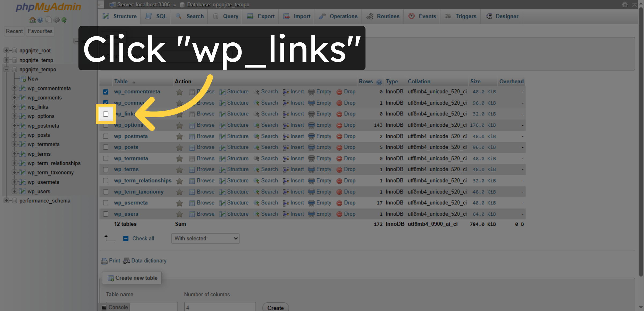
Task: Open the With selected dropdown
Action: pos(205,238)
